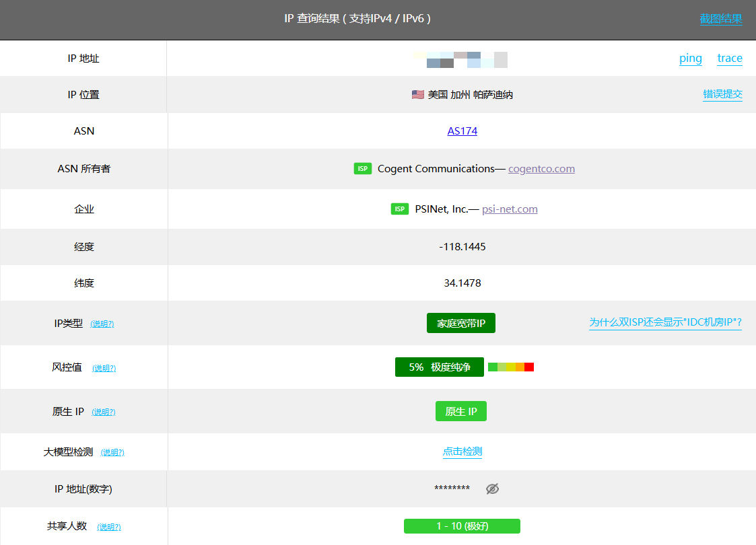Click the ISP badge beside Cogent Communications
756x545 pixels.
tap(362, 169)
